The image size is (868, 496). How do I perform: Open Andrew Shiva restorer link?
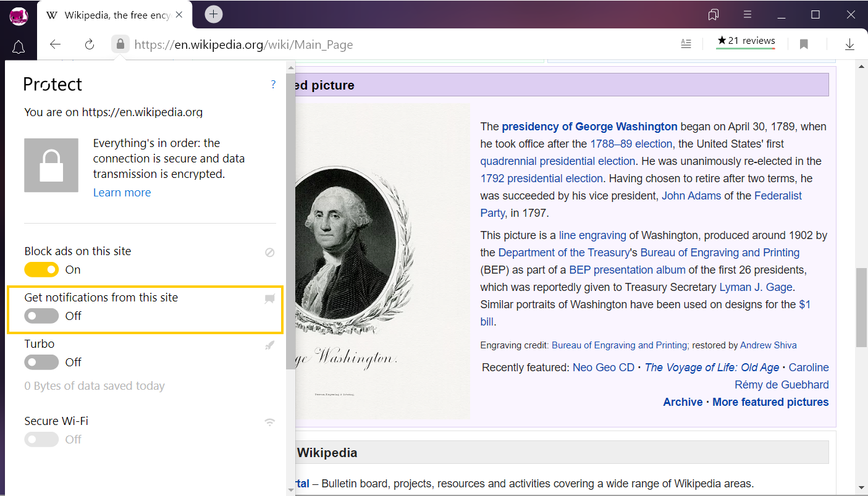769,345
